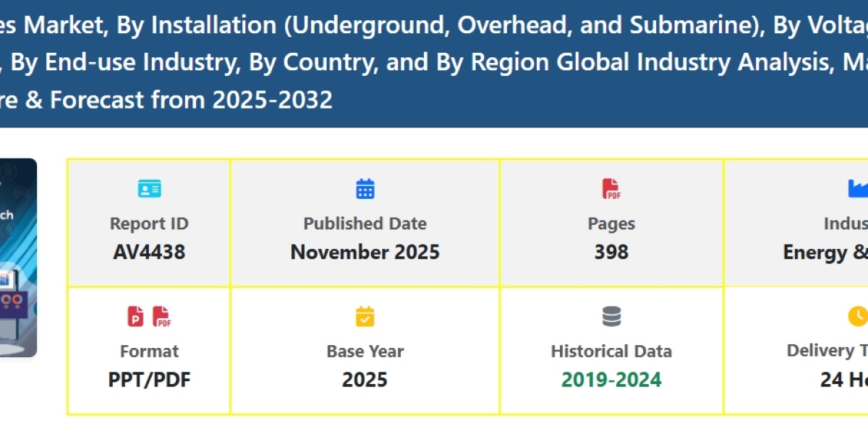This screenshot has height=434, width=868.
Task: Click the Published Date calendar icon
Action: click(365, 188)
